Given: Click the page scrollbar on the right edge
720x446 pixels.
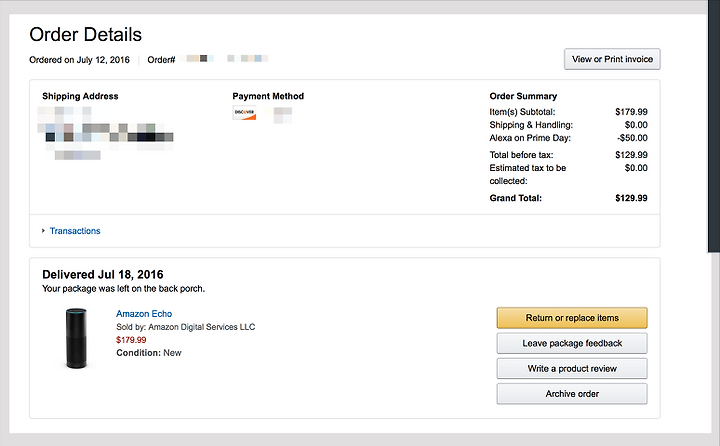Looking at the screenshot, I should click(x=714, y=126).
